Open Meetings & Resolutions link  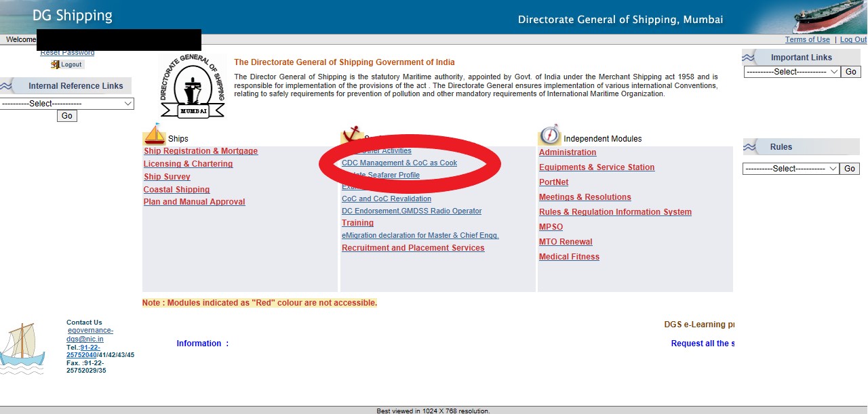[585, 197]
